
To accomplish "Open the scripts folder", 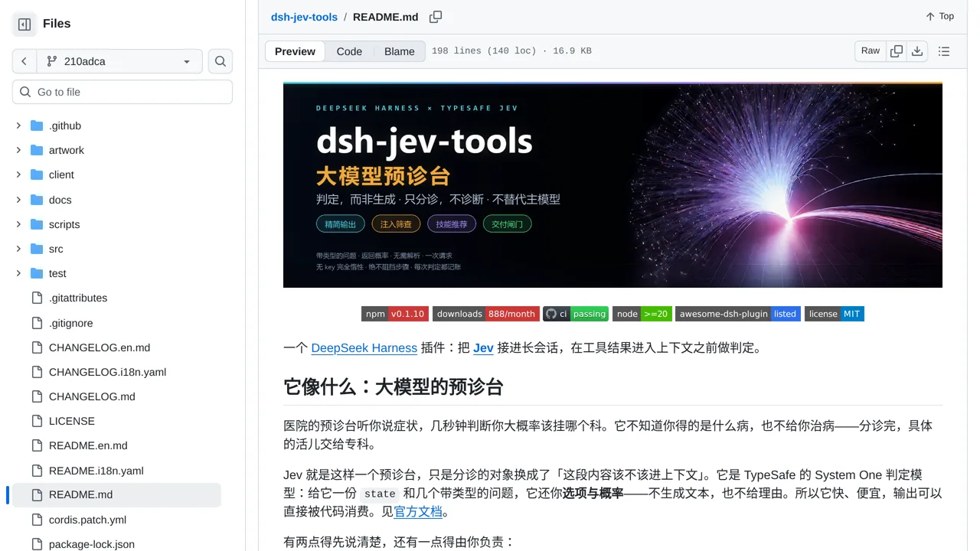I will click(64, 224).
